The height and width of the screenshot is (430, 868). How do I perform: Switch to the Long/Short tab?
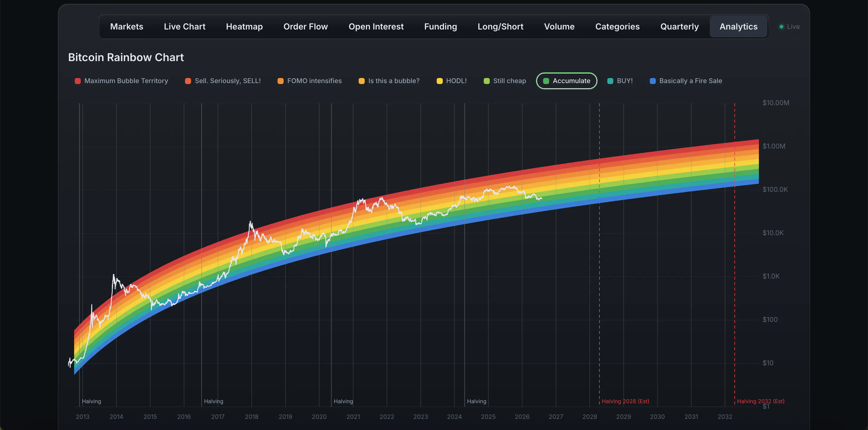(x=500, y=26)
